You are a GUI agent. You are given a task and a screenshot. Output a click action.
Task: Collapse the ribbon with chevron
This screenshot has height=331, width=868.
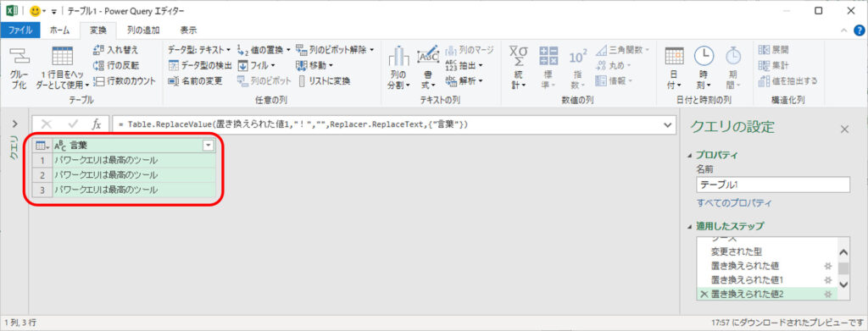point(843,31)
